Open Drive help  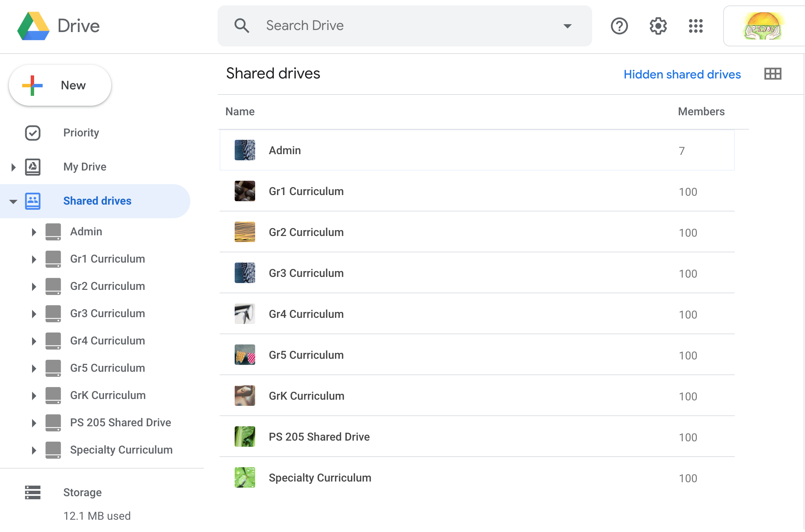(x=619, y=26)
